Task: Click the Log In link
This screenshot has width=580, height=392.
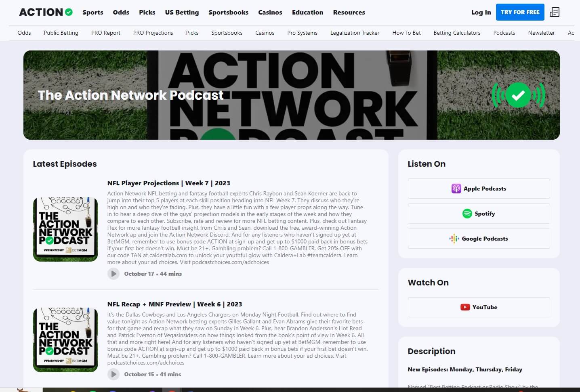Action: pyautogui.click(x=481, y=12)
